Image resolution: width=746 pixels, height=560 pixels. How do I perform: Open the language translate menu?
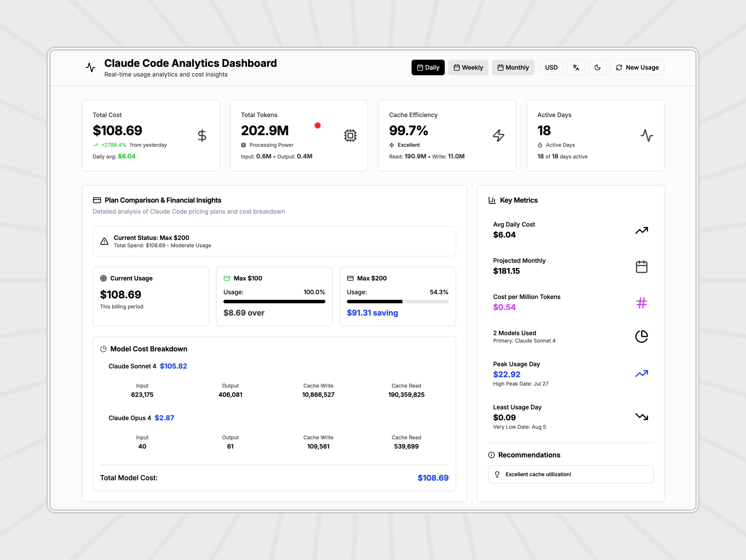pos(576,68)
